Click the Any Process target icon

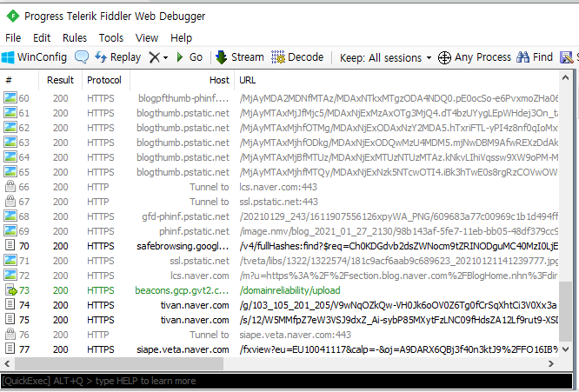[444, 57]
